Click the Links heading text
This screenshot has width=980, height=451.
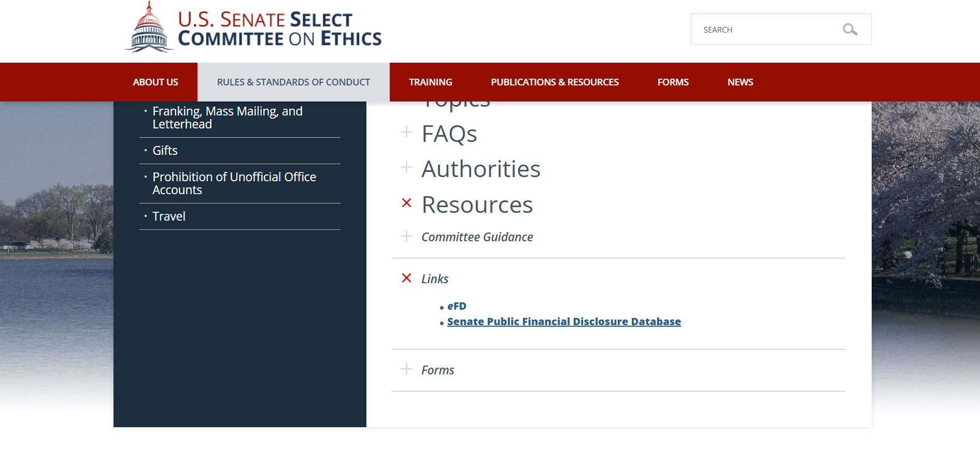pos(435,279)
